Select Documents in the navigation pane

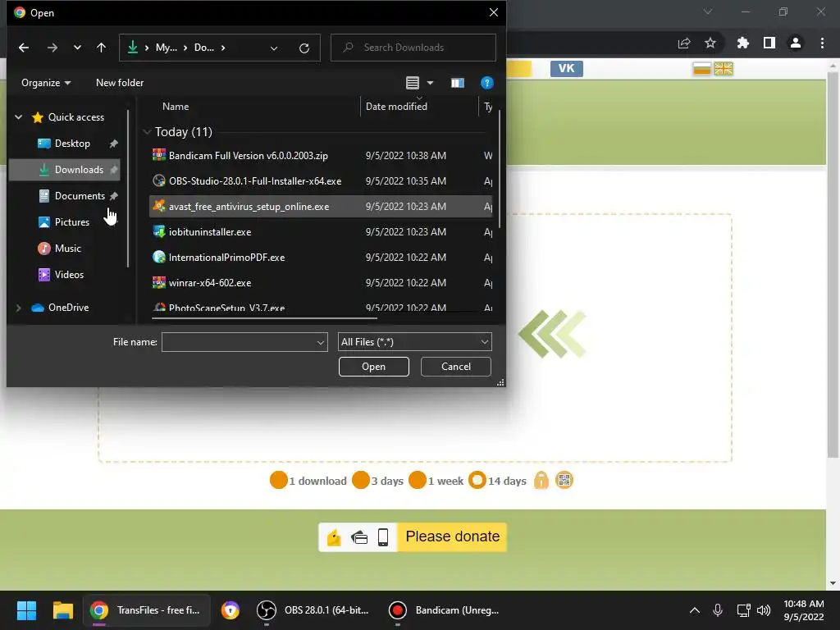click(80, 196)
